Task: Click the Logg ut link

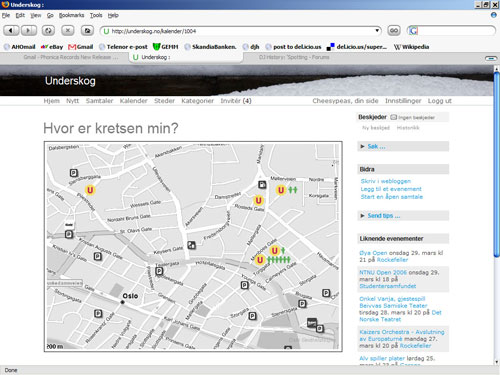Action: pyautogui.click(x=439, y=101)
